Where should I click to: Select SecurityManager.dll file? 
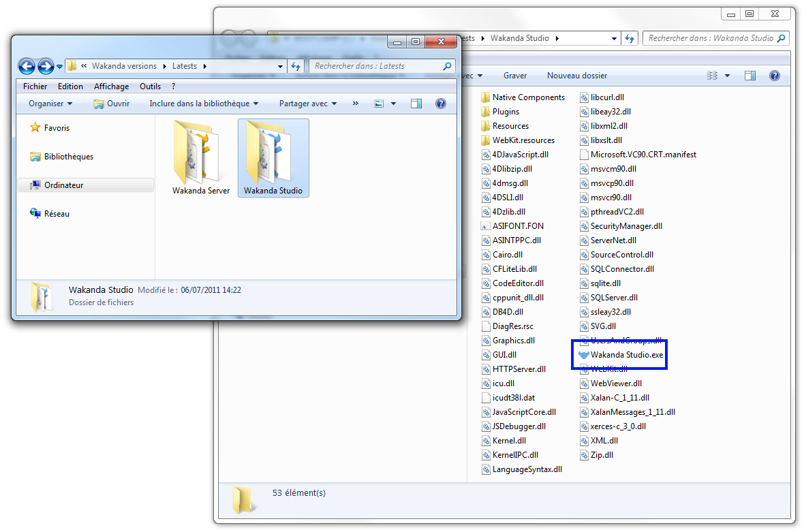(621, 226)
